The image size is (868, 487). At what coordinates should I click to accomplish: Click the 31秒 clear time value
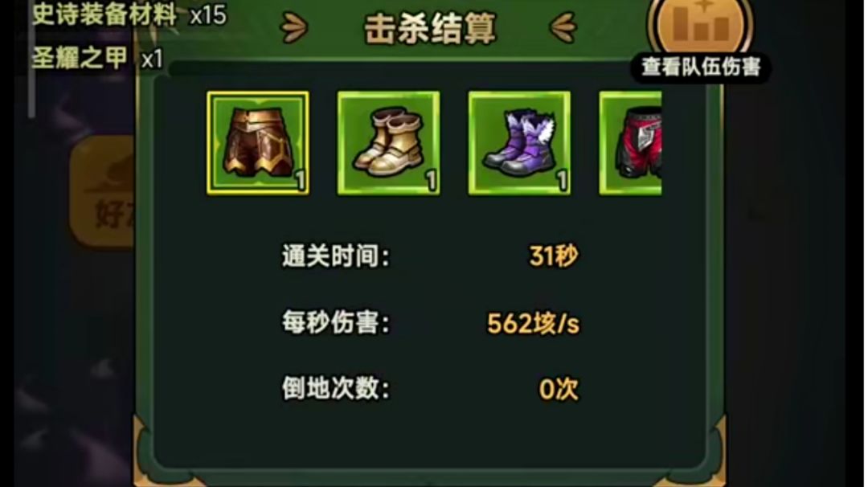554,256
